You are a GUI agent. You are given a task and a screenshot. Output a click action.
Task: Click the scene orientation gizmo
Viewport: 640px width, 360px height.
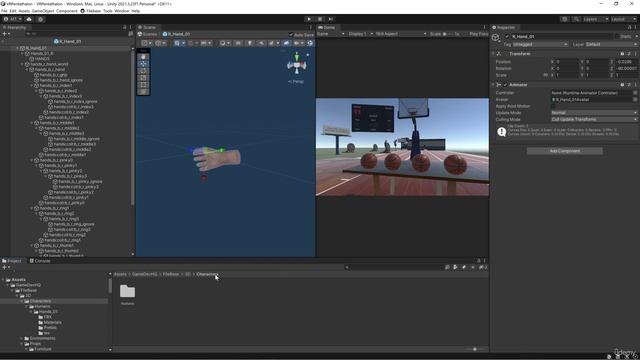pos(297,64)
